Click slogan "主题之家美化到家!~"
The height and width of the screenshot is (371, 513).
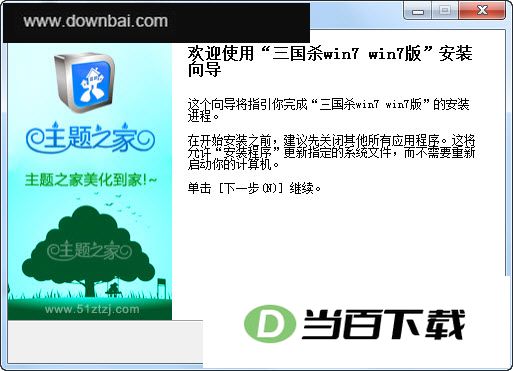[x=91, y=180]
